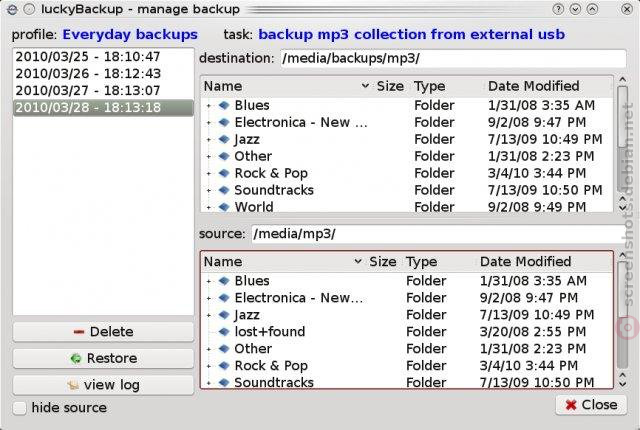Click the Jazz folder icon in destination list
Screen dimensions: 640x430
tap(224, 139)
